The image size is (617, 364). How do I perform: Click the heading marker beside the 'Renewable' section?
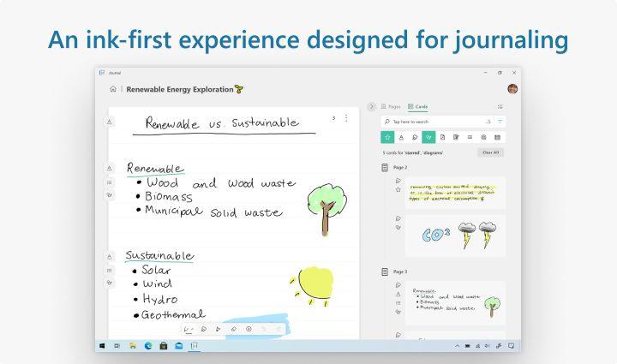click(110, 168)
